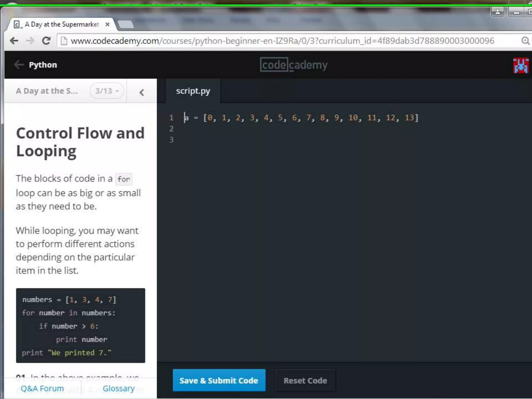Screen dimensions: 532x399
Task: Click page icon beside the URL
Action: (x=64, y=41)
